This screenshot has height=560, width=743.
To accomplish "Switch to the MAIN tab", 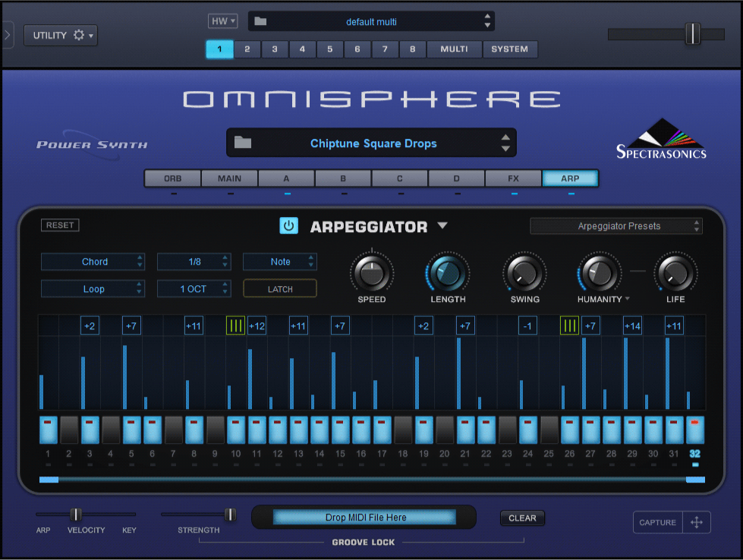I will click(x=230, y=178).
